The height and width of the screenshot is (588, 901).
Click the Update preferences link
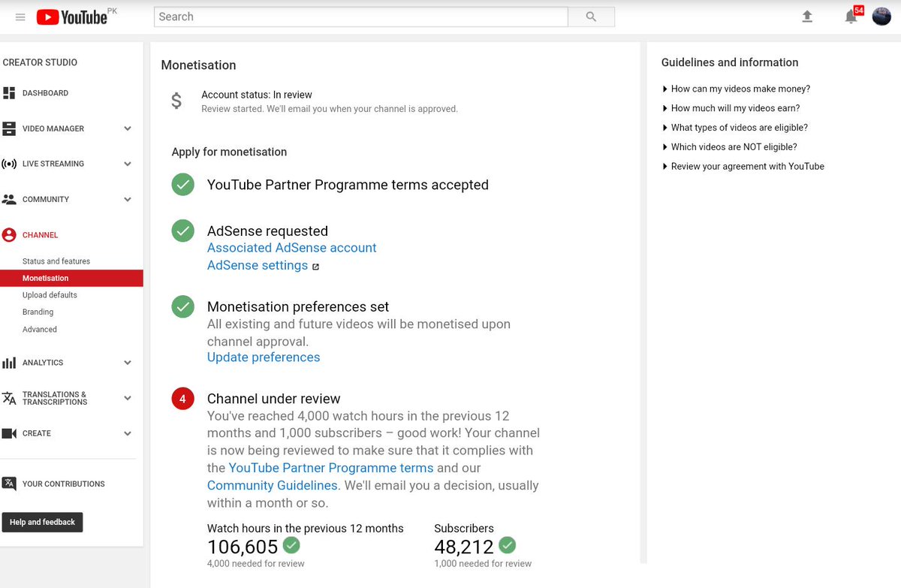click(264, 357)
